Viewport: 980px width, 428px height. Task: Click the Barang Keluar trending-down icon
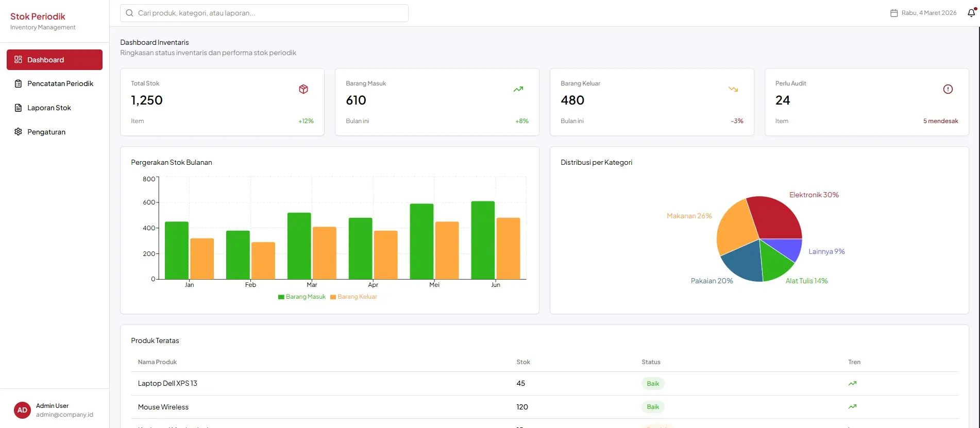[x=733, y=89]
